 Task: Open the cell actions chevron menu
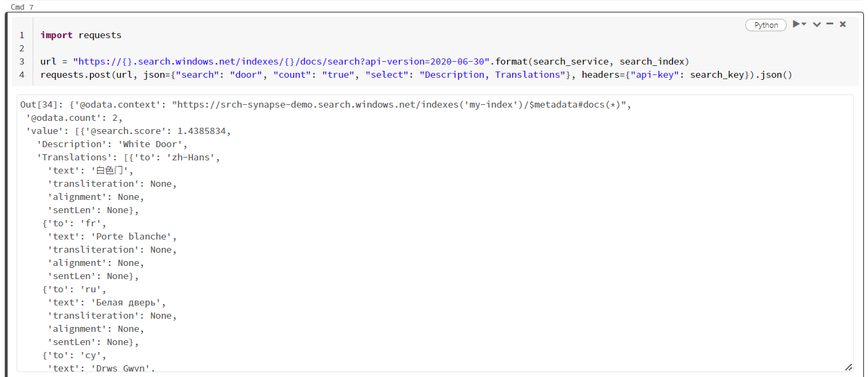(x=817, y=24)
